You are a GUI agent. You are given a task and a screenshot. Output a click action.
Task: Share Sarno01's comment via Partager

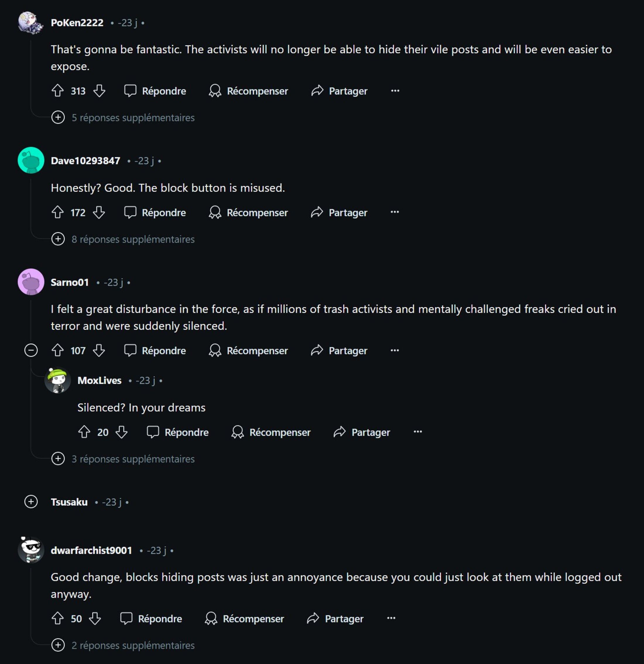point(339,350)
